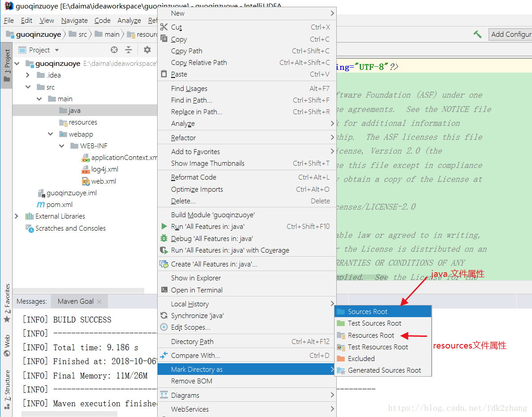Click the Maven pom.xml file icon
Screen dimensions: 532x417
(x=41, y=204)
